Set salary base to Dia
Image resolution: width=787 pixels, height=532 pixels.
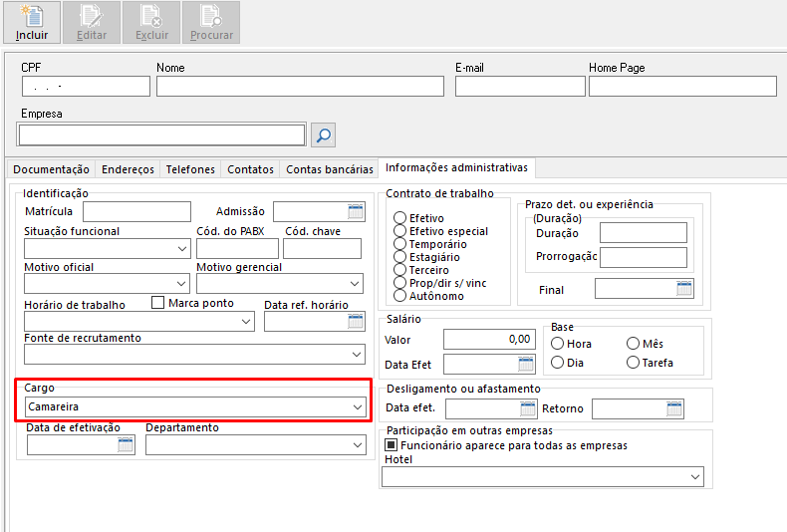point(557,363)
